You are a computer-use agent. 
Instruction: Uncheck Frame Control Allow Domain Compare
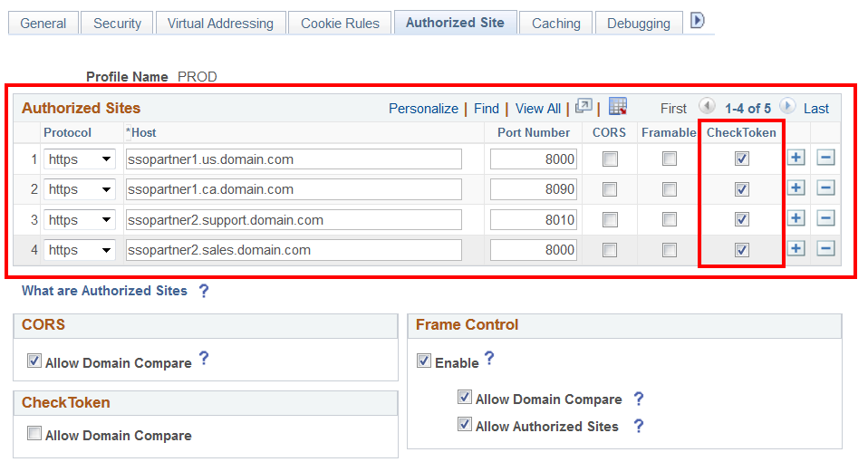(x=465, y=398)
